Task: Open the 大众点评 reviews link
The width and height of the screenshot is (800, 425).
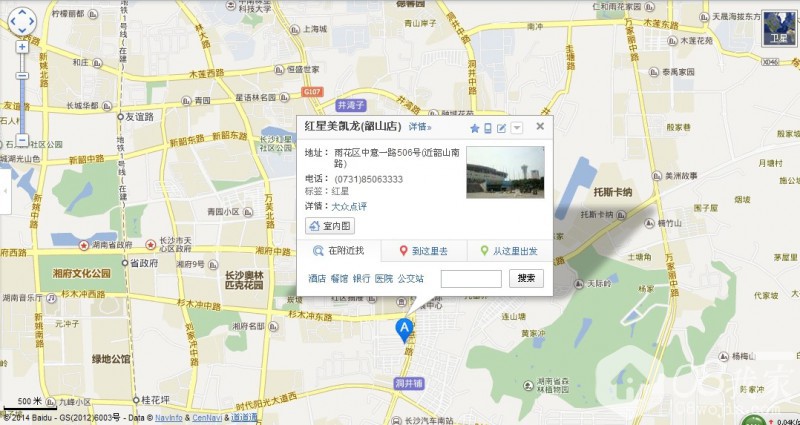Action: click(349, 207)
